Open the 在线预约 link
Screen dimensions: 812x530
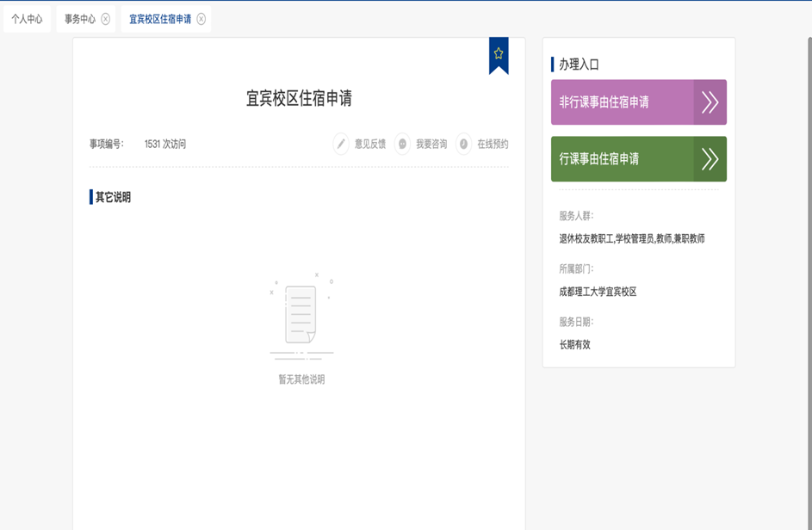(x=493, y=144)
